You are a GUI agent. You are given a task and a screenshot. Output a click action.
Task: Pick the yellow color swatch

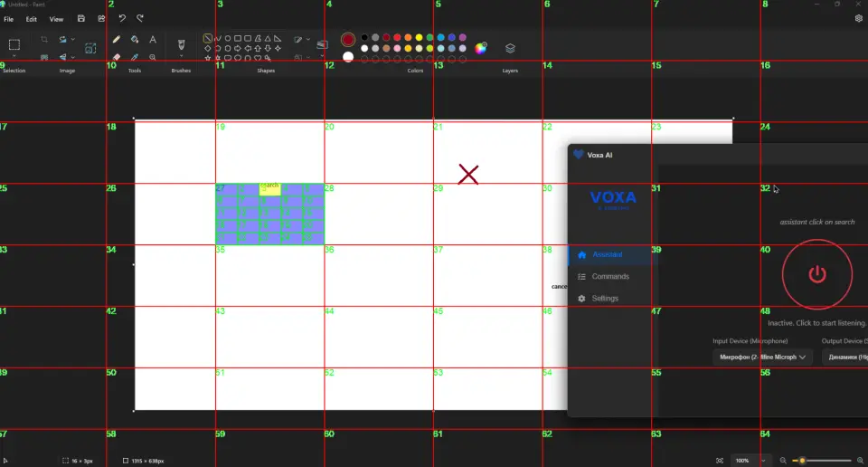pos(419,37)
